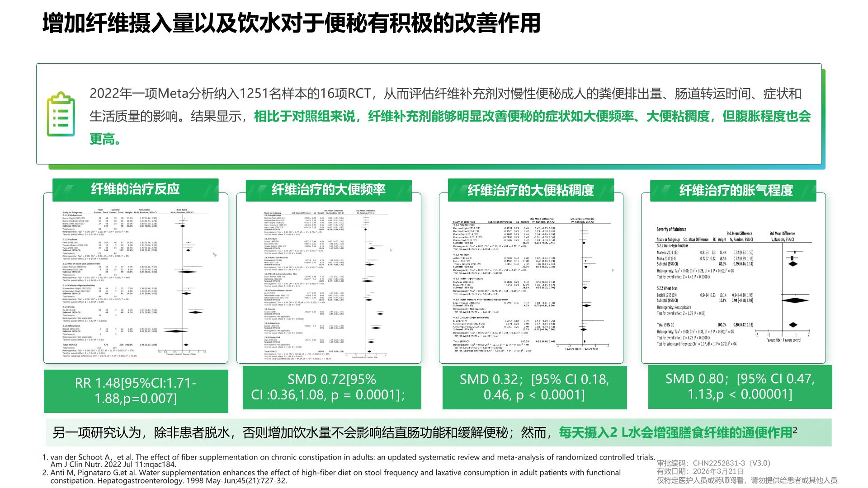Click the SMD 0.72 result box
The height and width of the screenshot is (488, 868).
331,388
